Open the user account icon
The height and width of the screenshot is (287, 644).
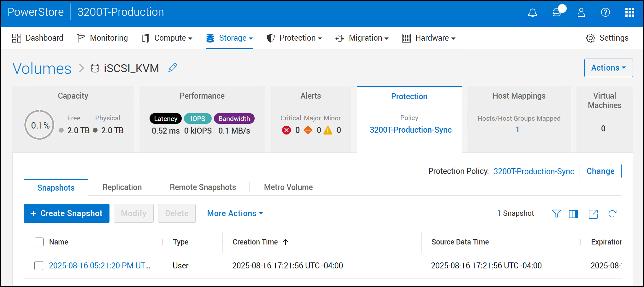[x=581, y=12]
